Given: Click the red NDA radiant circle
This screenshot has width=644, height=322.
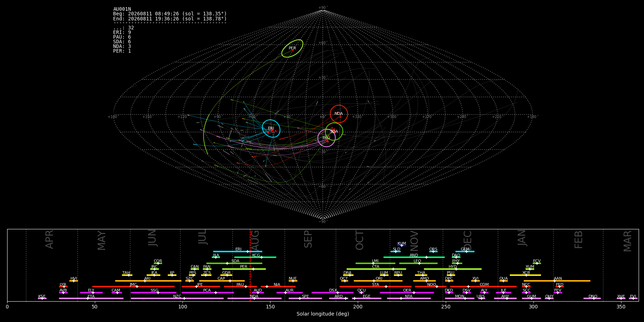Looking at the screenshot, I should [x=339, y=114].
